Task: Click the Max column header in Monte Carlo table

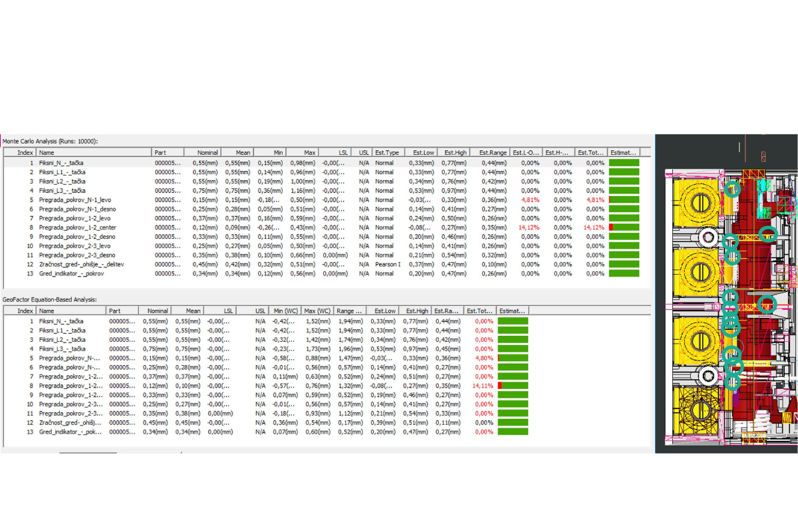Action: tap(310, 152)
